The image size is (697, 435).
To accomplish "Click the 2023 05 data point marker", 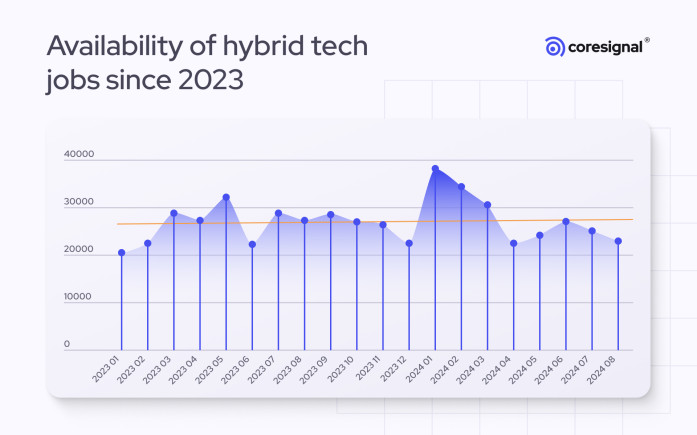I will click(x=226, y=197).
